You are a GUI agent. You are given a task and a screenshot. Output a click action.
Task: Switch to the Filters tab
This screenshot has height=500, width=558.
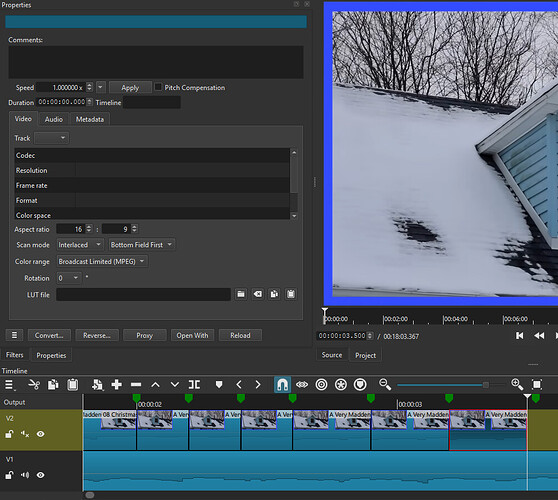coord(15,355)
